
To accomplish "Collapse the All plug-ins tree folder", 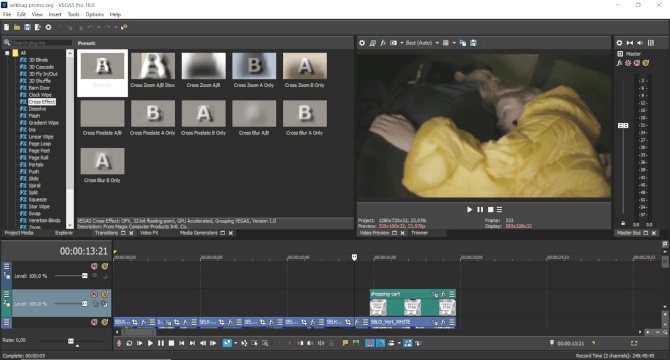I will (7, 53).
